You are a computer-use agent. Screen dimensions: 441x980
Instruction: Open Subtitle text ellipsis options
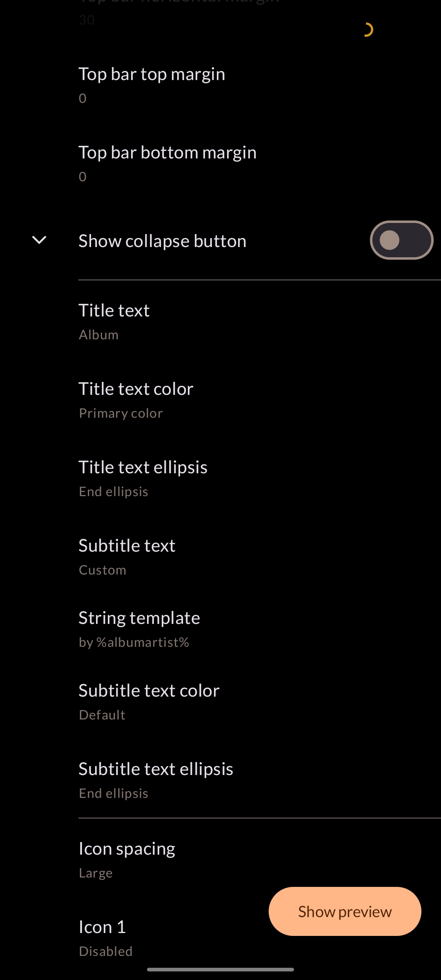[x=220, y=780]
